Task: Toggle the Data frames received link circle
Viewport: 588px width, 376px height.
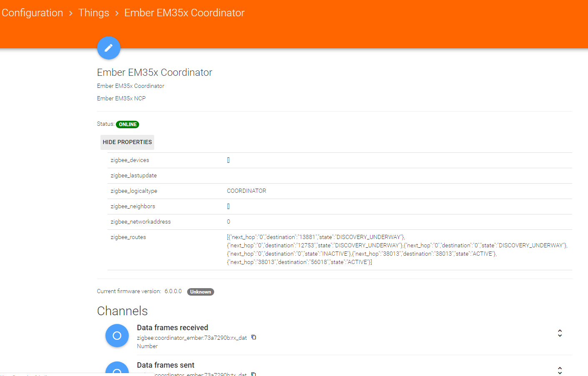Action: pyautogui.click(x=117, y=336)
